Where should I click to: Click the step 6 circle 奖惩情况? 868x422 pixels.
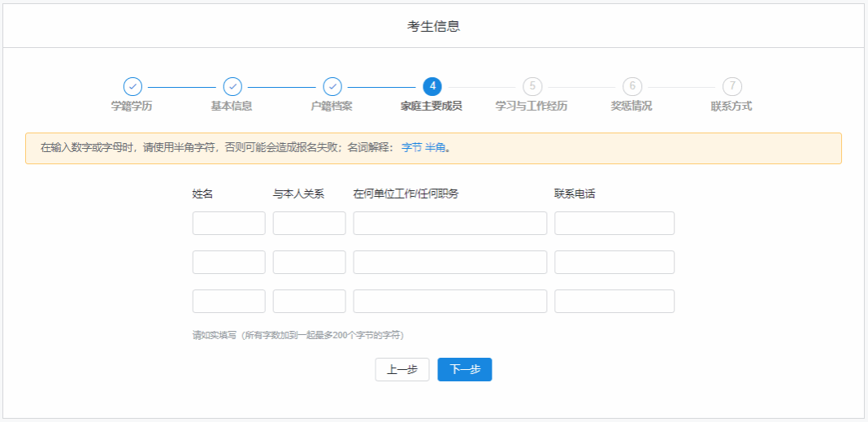(632, 86)
